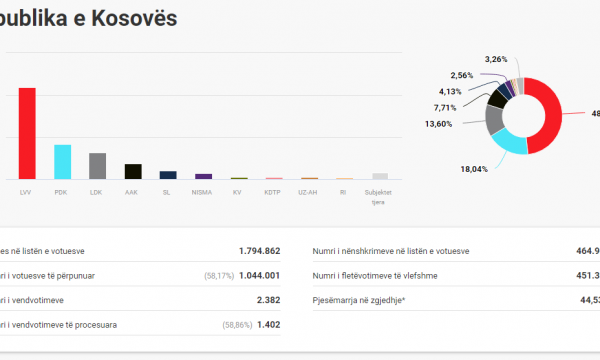Click Pjesëmarrja në zgjedhje row
The image size is (600, 360).
pyautogui.click(x=456, y=300)
